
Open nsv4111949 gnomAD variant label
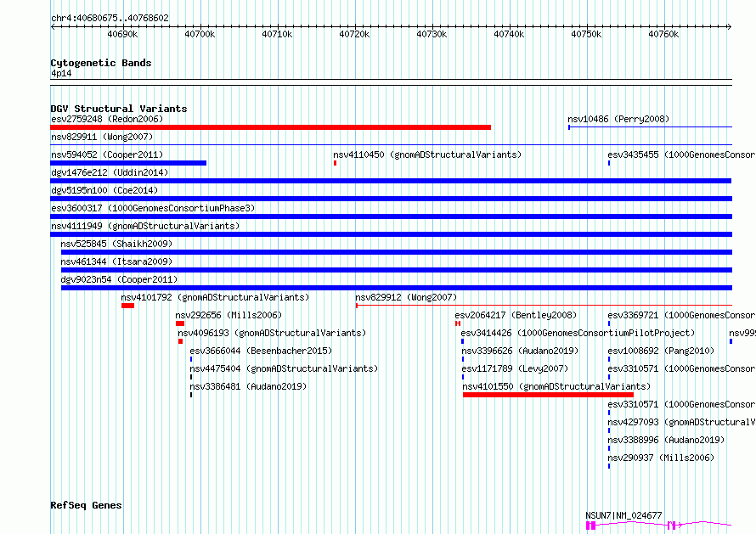(x=145, y=226)
